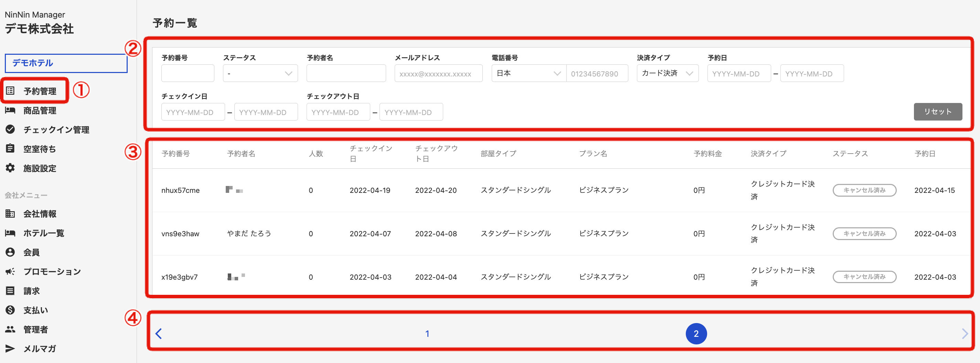Click the 予約日 start date field

pyautogui.click(x=739, y=73)
